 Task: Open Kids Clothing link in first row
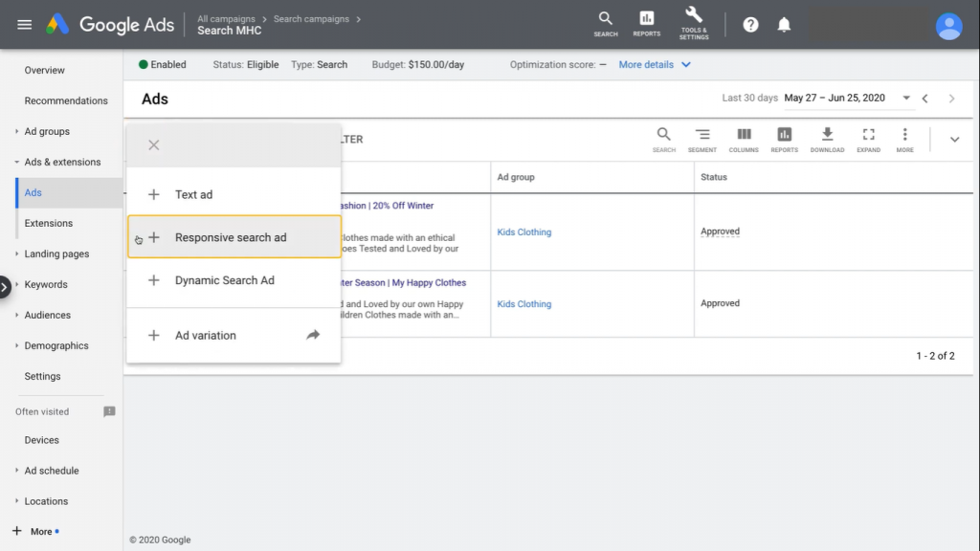(x=523, y=231)
